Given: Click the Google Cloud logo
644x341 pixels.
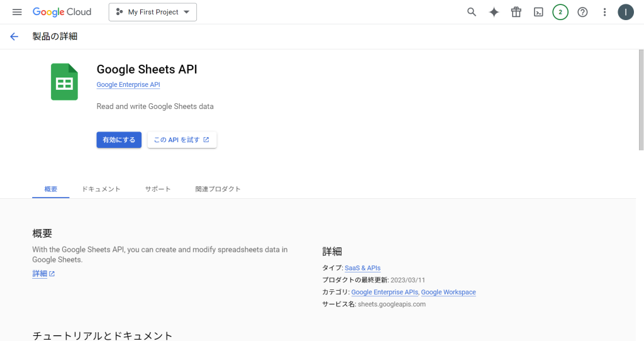Looking at the screenshot, I should click(x=62, y=12).
